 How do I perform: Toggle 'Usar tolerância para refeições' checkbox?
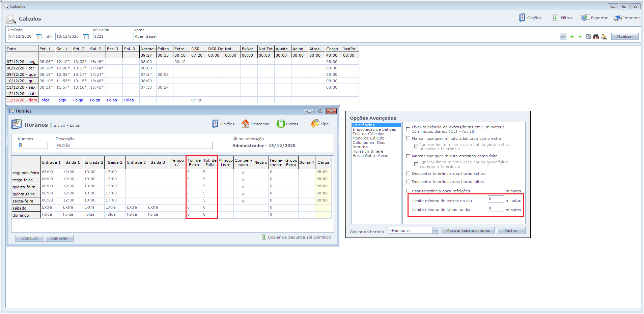click(408, 191)
